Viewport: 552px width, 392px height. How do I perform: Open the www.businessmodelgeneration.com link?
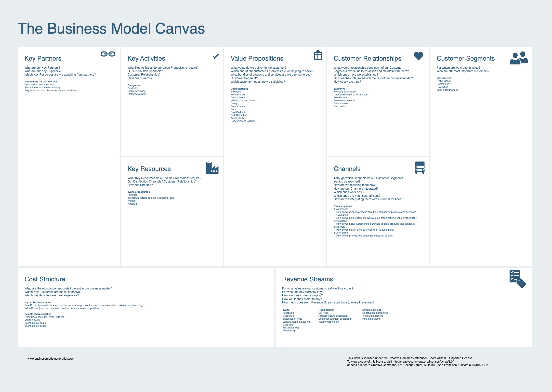click(x=51, y=358)
